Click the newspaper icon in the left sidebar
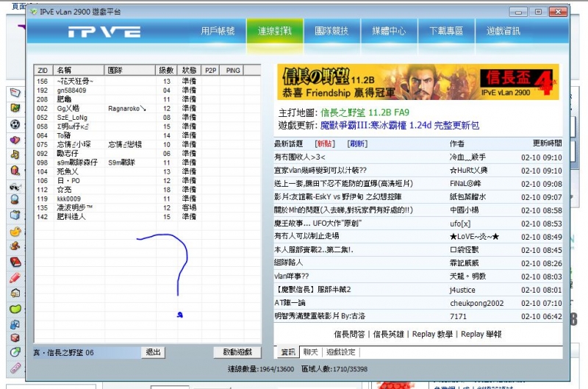This screenshot has height=389, width=588. pyautogui.click(x=15, y=92)
